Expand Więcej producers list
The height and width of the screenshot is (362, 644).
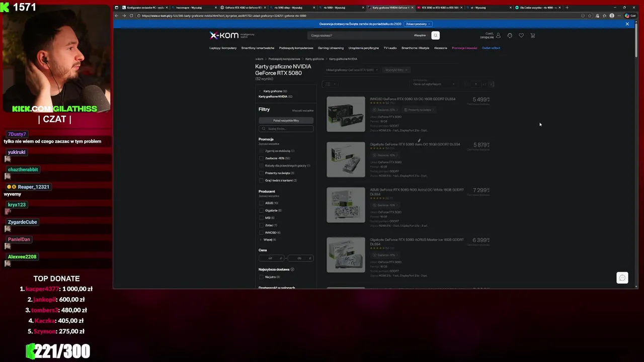point(268,240)
